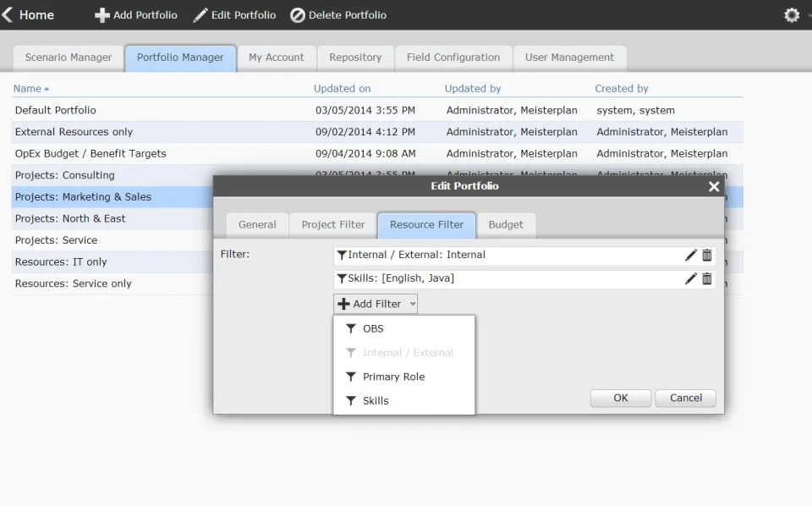Click the Edit Portfolio toolbar label
Viewport: 812px width, 506px height.
[244, 15]
